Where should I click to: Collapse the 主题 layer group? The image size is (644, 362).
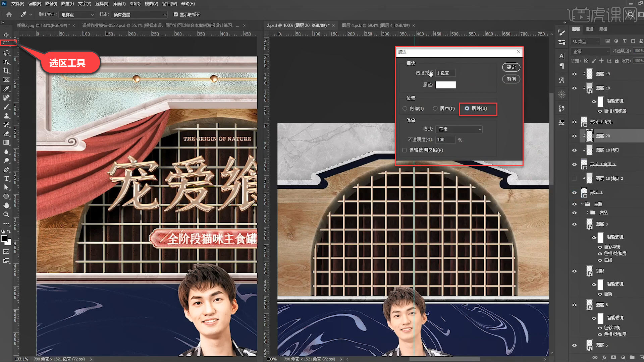(582, 204)
